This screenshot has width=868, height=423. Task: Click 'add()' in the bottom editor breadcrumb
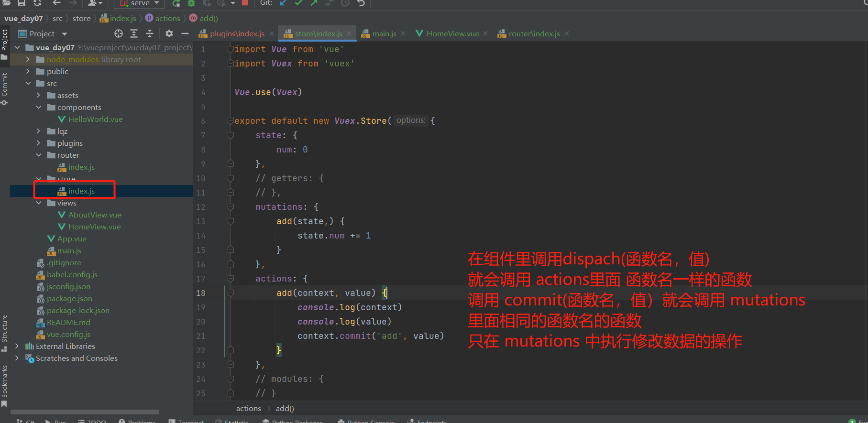tap(285, 408)
